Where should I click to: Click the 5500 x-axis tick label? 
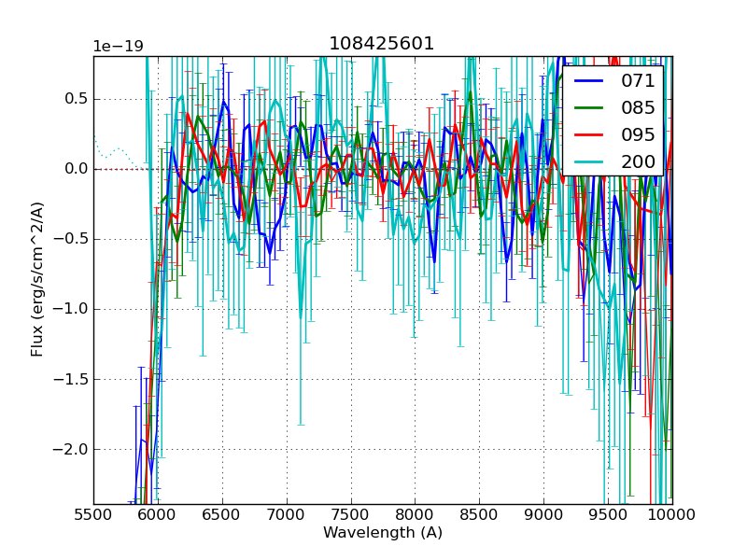pyautogui.click(x=93, y=514)
